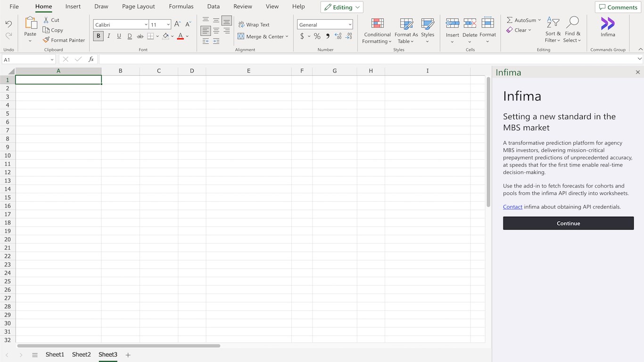The width and height of the screenshot is (644, 362).
Task: Toggle middle vertical alignment
Action: click(216, 20)
